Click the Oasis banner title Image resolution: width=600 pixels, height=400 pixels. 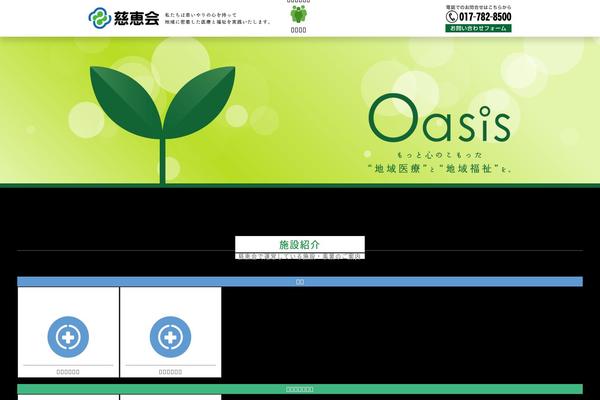[440, 118]
